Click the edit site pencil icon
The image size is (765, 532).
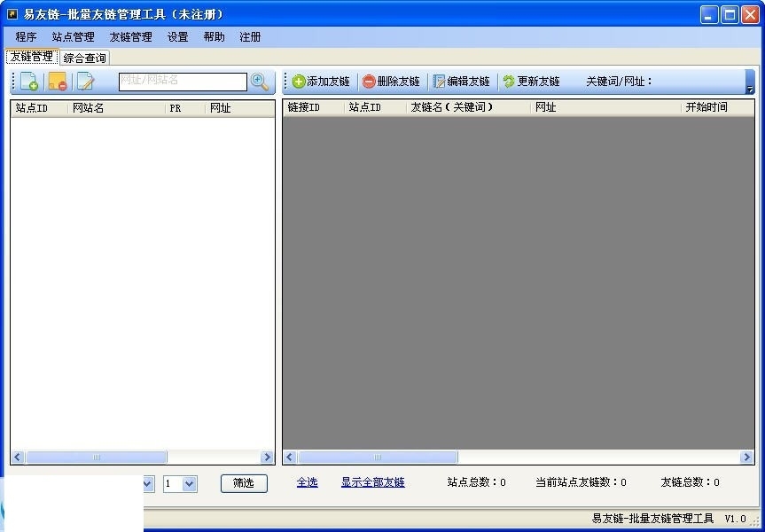(x=85, y=82)
